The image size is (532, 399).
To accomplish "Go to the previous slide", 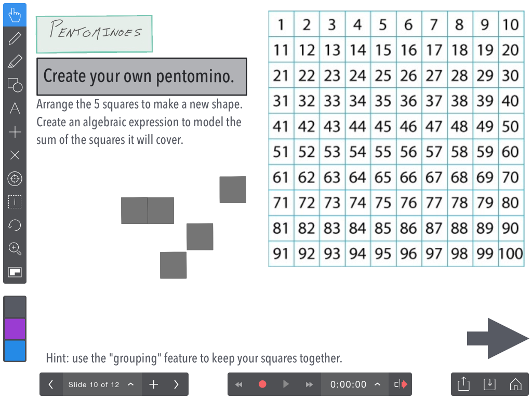I will click(51, 384).
